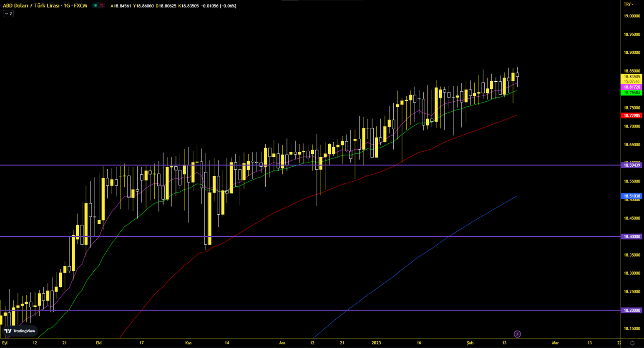Click the green market status dot

pyautogui.click(x=96, y=6)
